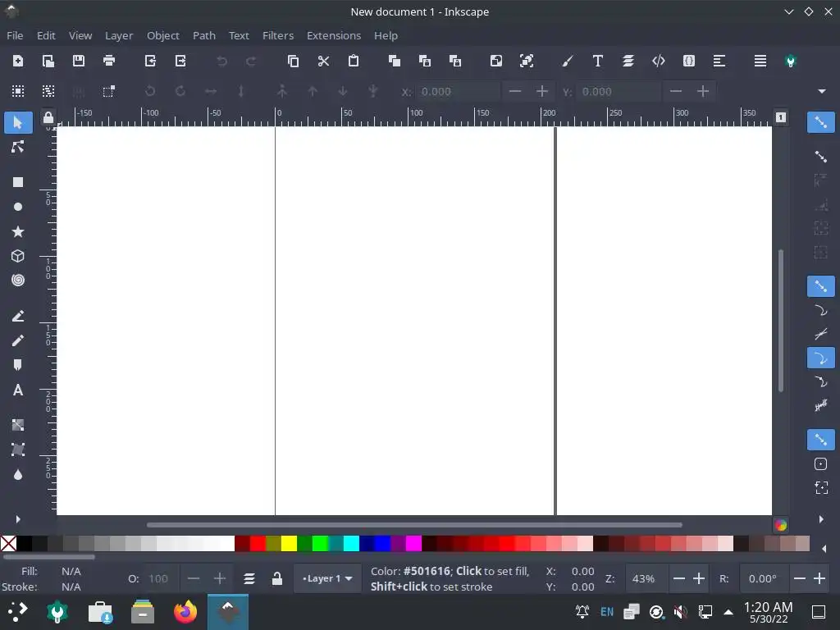
Task: Zoom in with plus button
Action: [x=699, y=578]
